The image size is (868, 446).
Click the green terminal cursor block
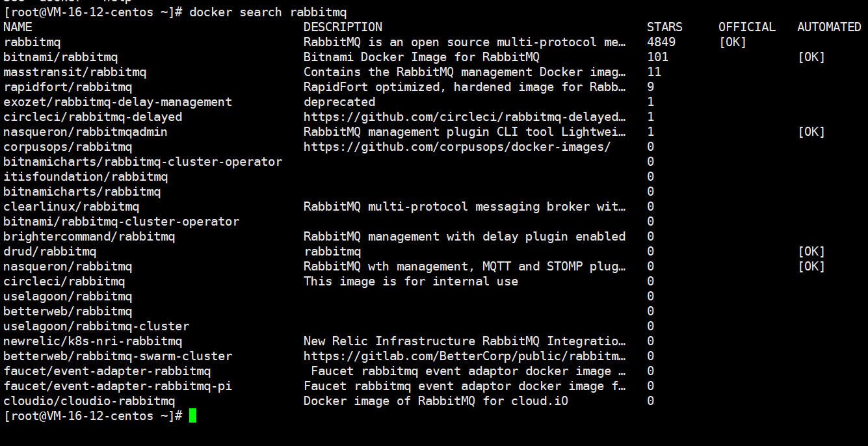point(192,416)
